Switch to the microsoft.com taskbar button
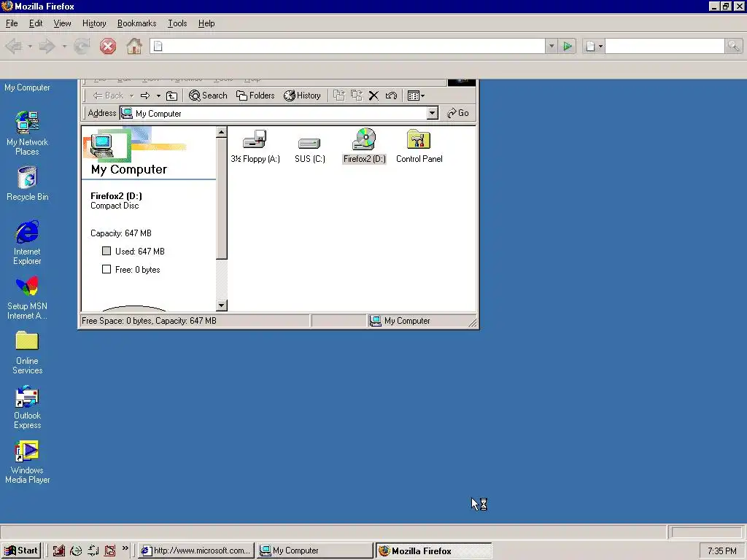This screenshot has height=560, width=747. (x=196, y=551)
